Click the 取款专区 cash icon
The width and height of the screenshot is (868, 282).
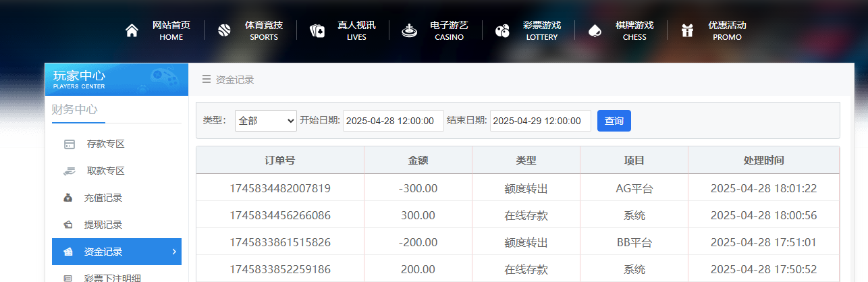tap(69, 171)
